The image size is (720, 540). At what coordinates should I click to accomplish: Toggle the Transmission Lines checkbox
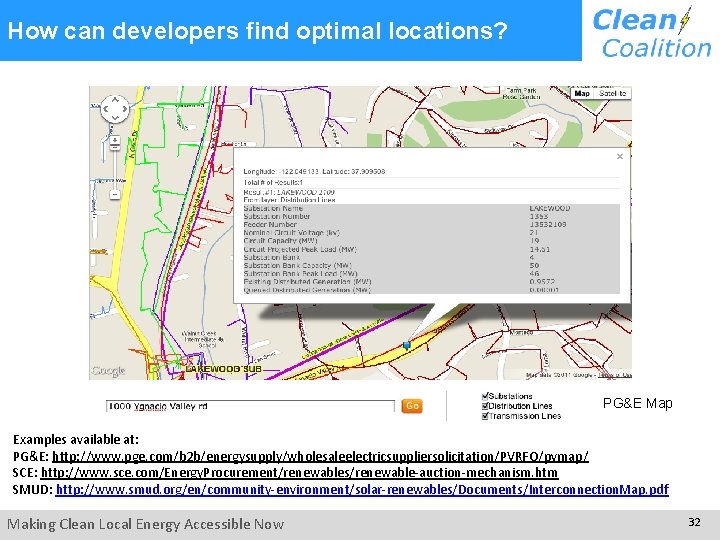[x=485, y=416]
